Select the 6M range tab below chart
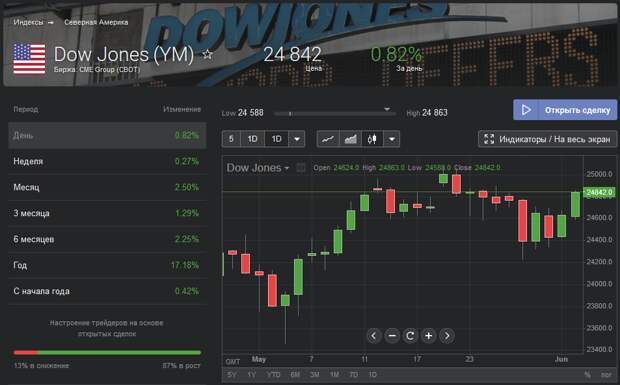This screenshot has height=385, width=620. pyautogui.click(x=295, y=375)
